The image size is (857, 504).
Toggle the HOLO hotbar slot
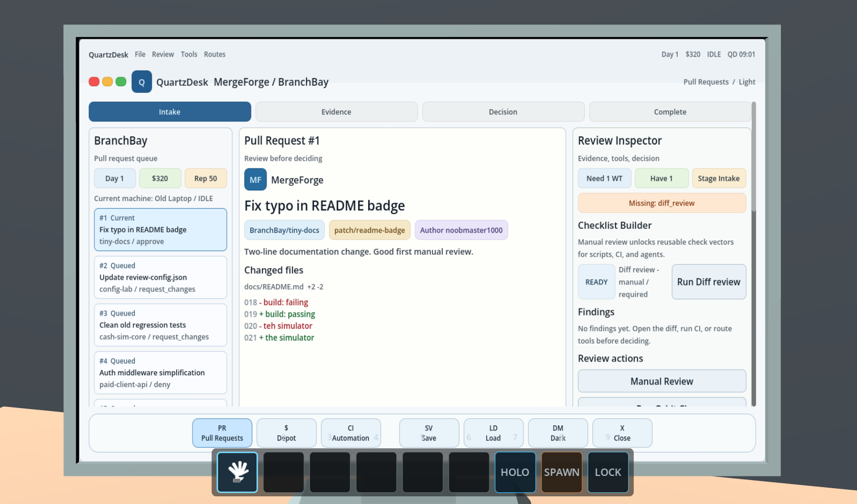515,472
